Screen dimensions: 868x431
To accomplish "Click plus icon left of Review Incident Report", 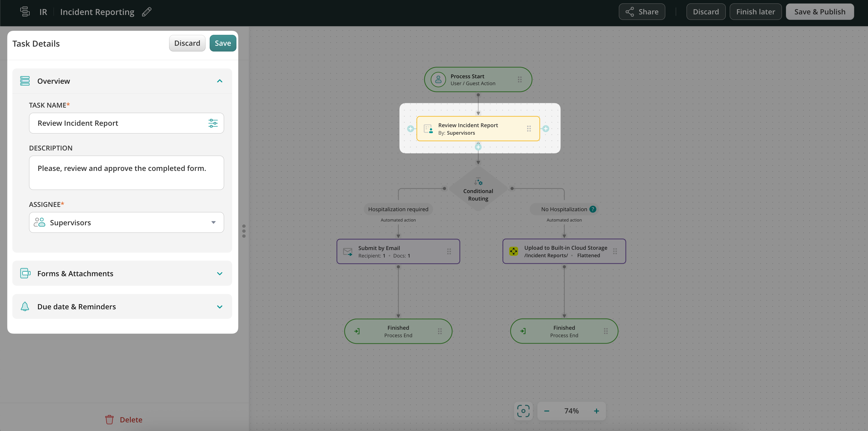I will [x=410, y=129].
